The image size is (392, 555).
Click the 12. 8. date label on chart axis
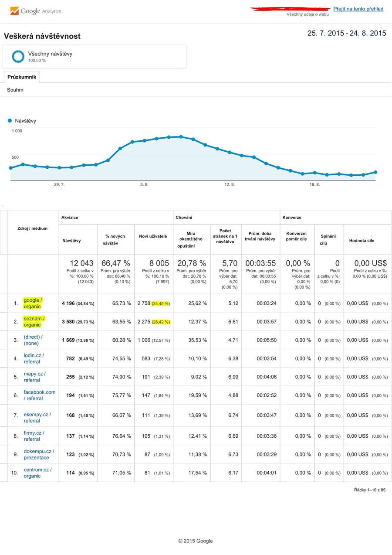230,184
